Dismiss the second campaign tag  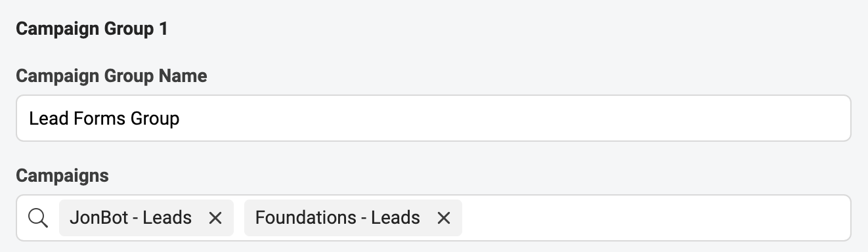click(444, 218)
